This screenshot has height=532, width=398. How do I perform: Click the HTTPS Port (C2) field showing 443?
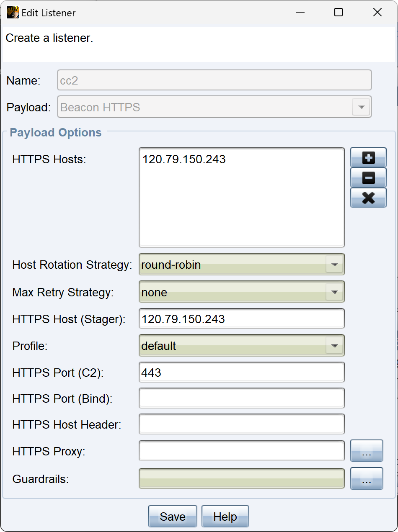pos(241,372)
